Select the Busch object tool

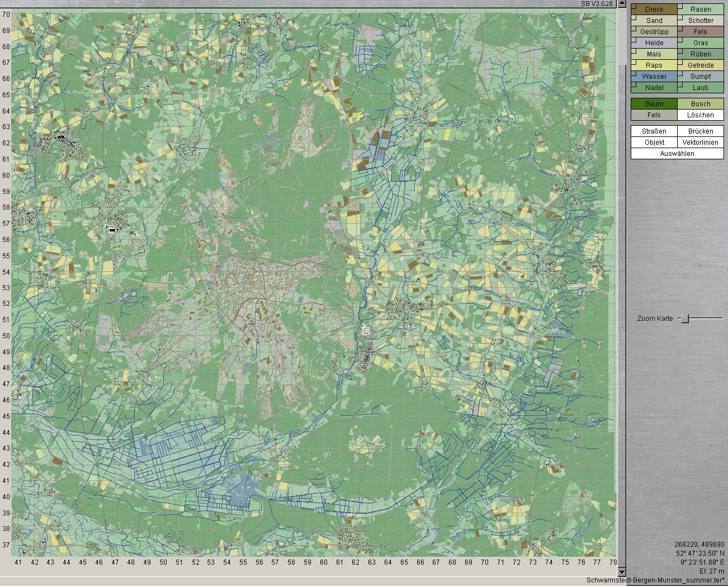pyautogui.click(x=701, y=104)
